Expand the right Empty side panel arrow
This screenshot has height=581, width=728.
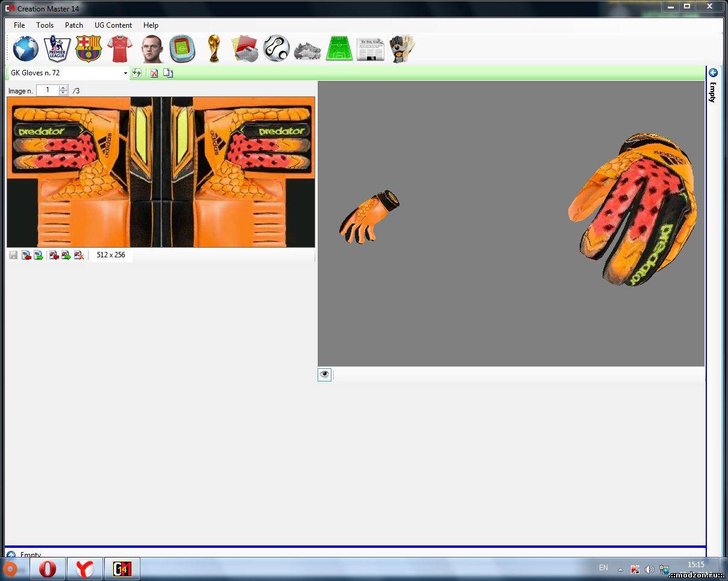(713, 73)
